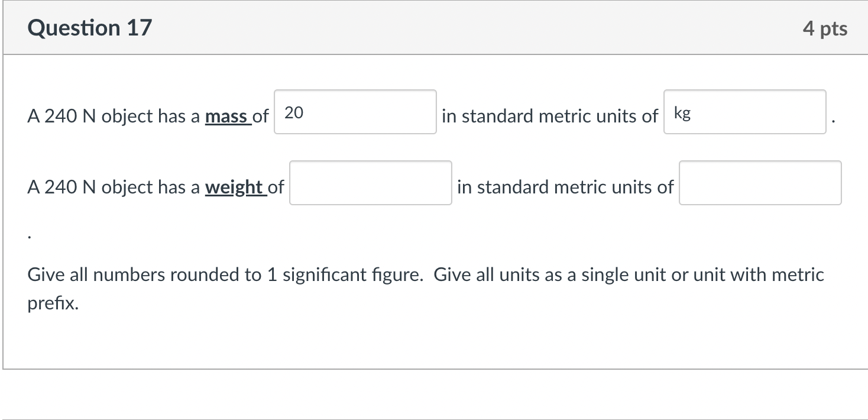
Task: Click the word "object" in the mass sentence
Action: [x=127, y=117]
